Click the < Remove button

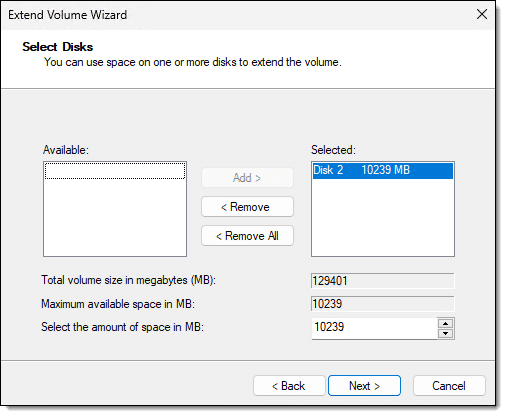coord(247,207)
